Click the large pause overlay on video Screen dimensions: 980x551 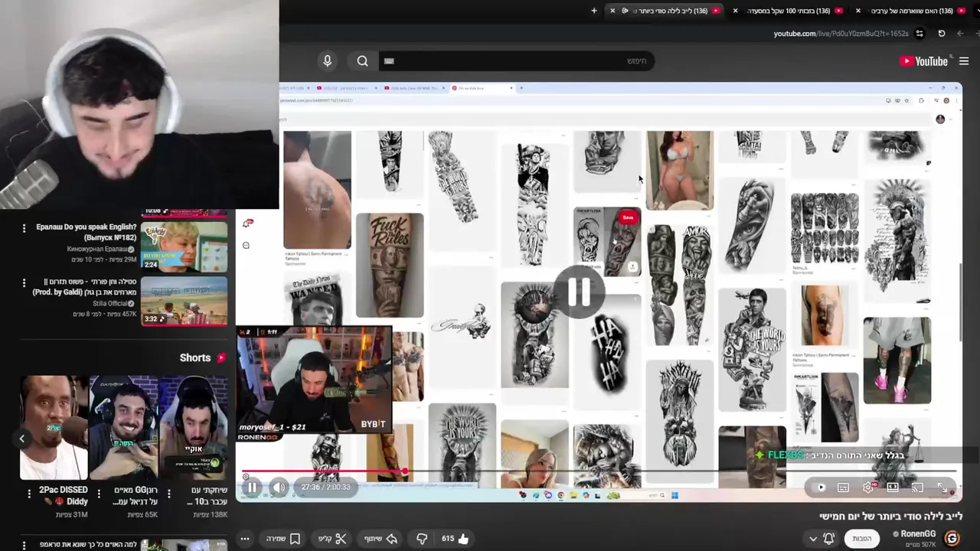580,291
